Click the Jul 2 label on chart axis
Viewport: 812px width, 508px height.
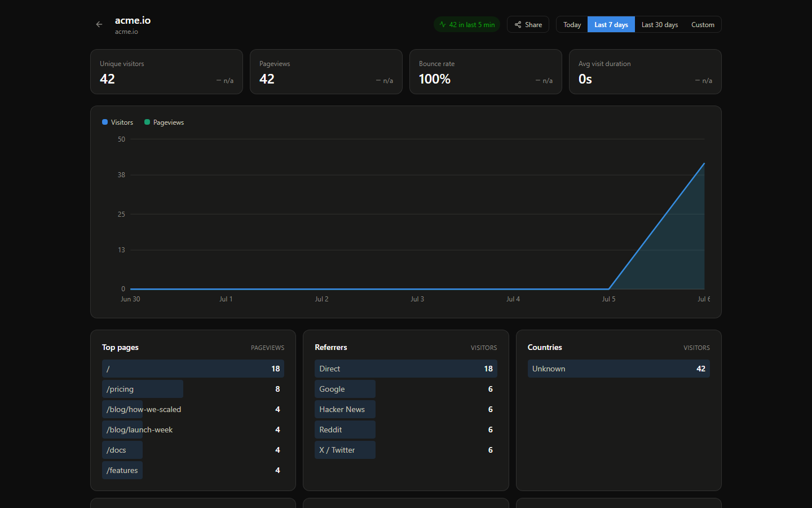tap(321, 299)
